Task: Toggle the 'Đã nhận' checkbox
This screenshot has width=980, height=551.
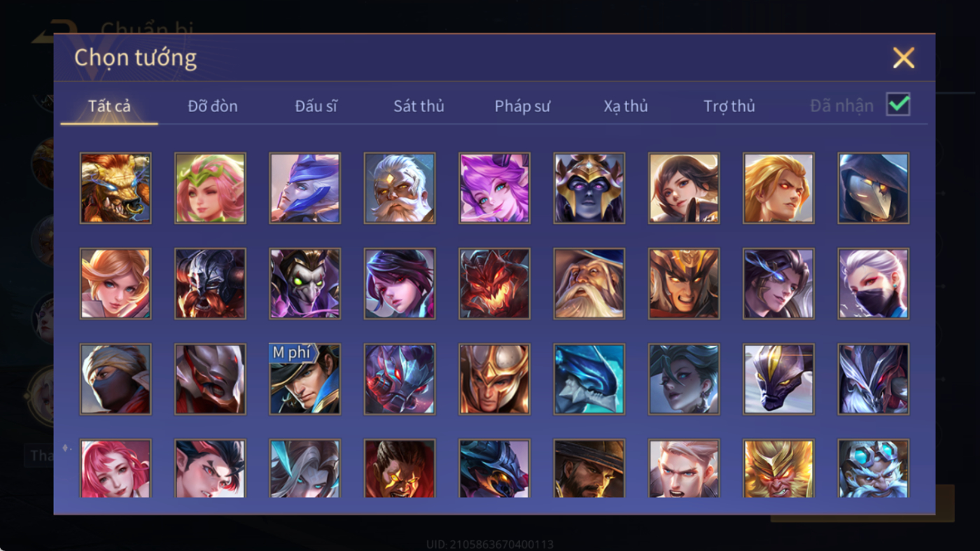Action: click(x=898, y=105)
